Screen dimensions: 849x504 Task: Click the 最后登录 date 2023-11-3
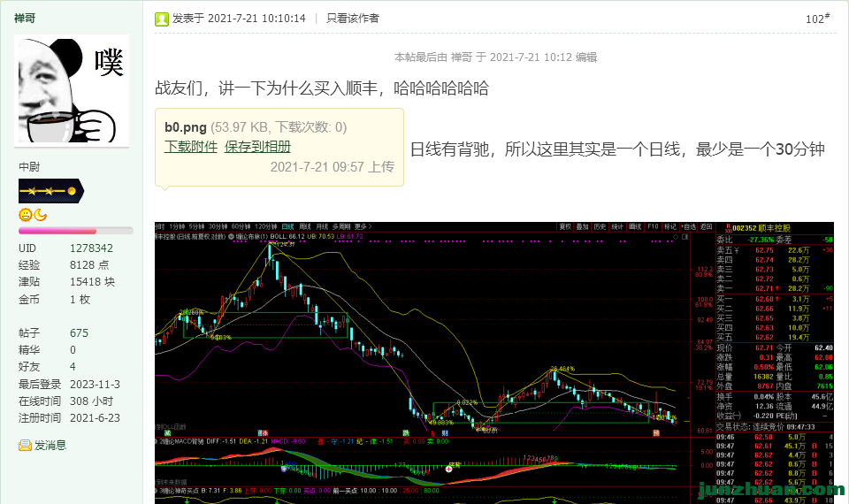[95, 385]
